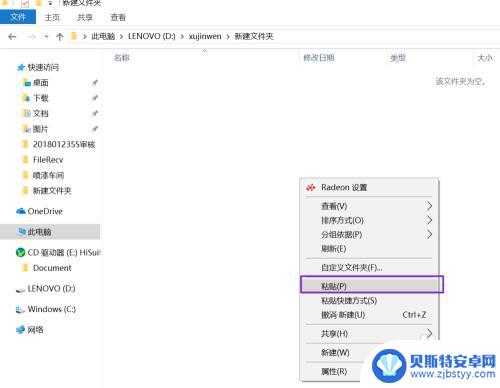Open 文档 in quick access
This screenshot has height=388, width=500.
[x=40, y=113]
